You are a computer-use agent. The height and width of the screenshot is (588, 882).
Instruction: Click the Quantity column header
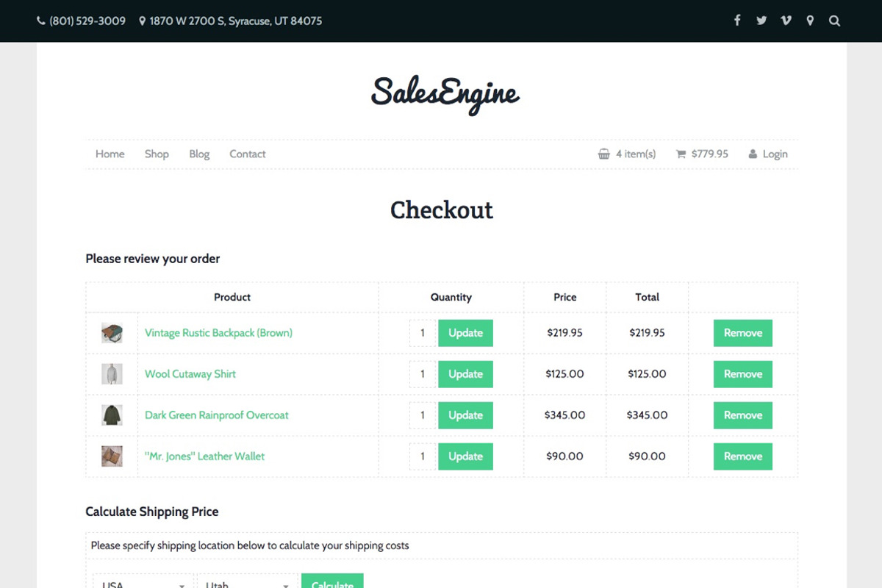451,298
